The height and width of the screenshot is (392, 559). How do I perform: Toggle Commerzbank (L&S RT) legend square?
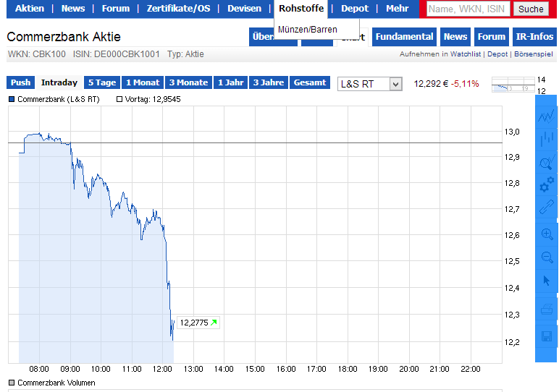[12, 99]
